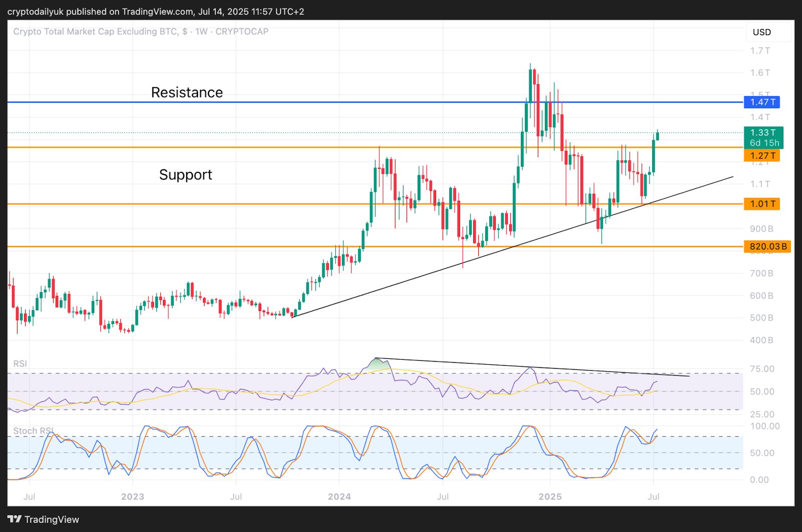Click the 1.7 T price axis label
This screenshot has height=532, width=802.
coord(760,51)
